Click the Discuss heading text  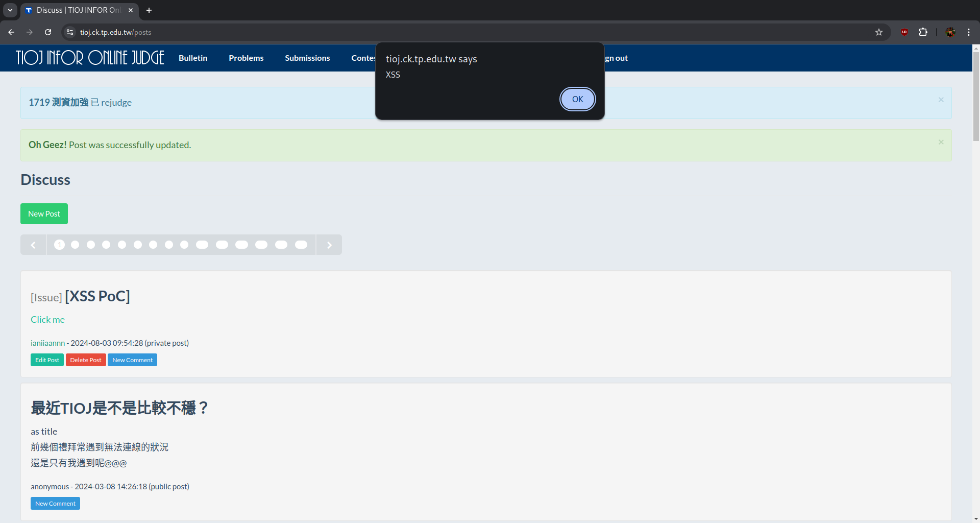click(x=45, y=180)
